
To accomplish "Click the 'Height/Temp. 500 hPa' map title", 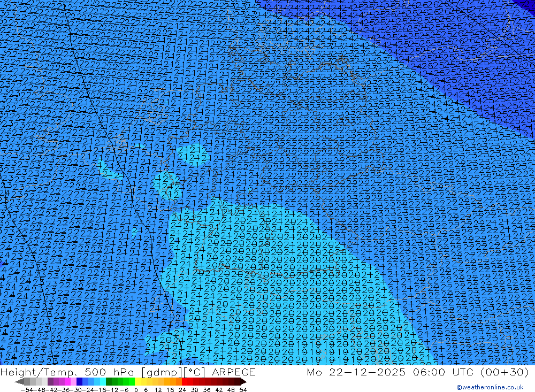I will 68,372.
